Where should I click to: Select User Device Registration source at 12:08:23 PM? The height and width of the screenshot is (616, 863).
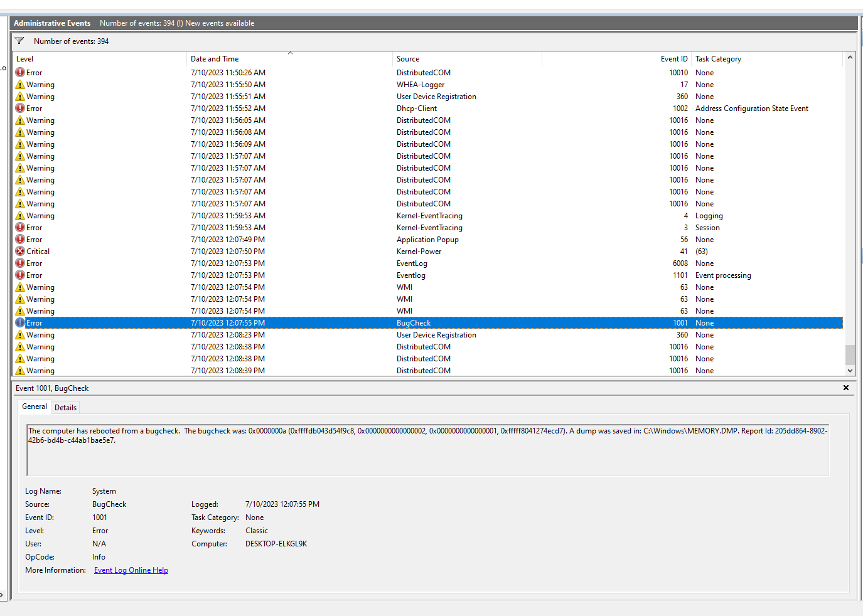click(x=436, y=335)
